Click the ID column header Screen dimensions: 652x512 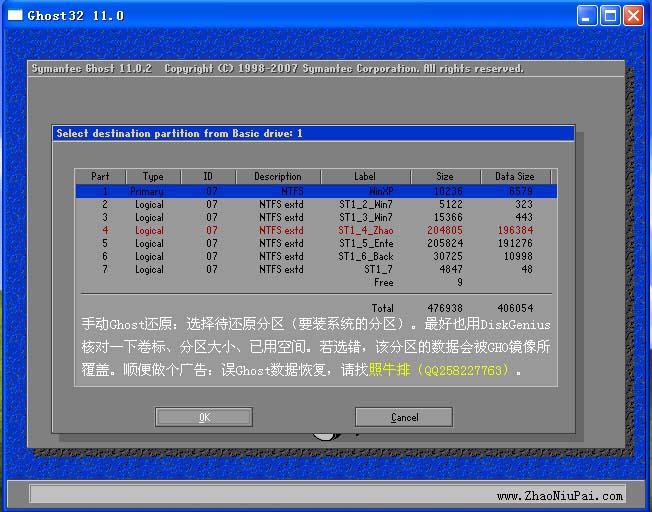(x=208, y=176)
